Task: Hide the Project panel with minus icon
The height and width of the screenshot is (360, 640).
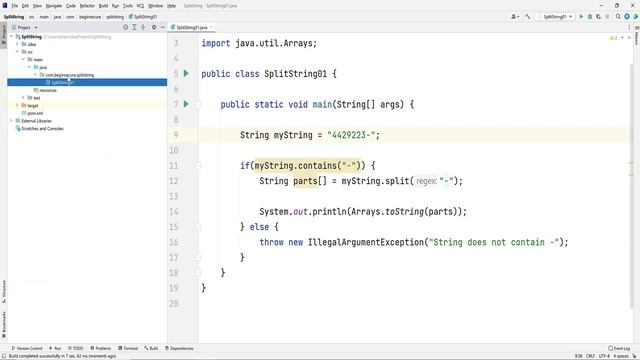Action: coord(162,27)
